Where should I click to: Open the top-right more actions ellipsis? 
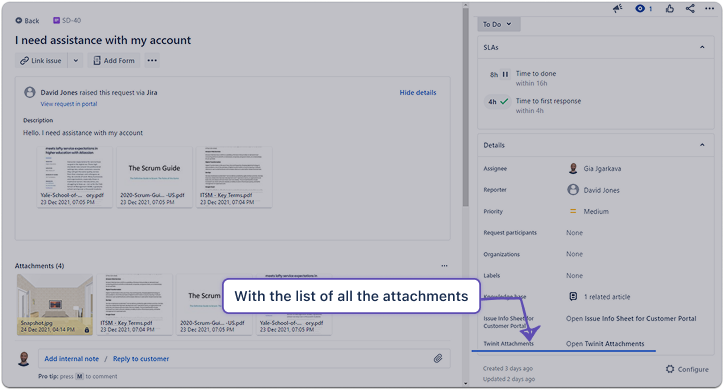(x=710, y=8)
